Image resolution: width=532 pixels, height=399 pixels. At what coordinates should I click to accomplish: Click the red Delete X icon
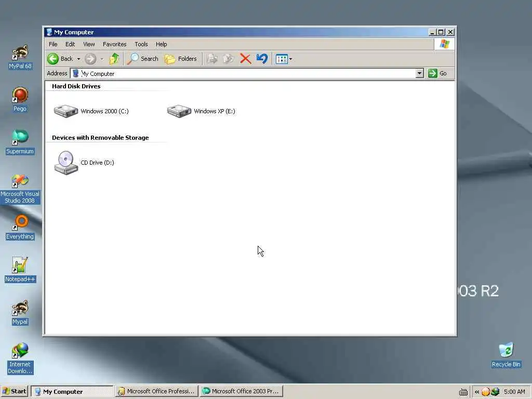click(x=245, y=59)
